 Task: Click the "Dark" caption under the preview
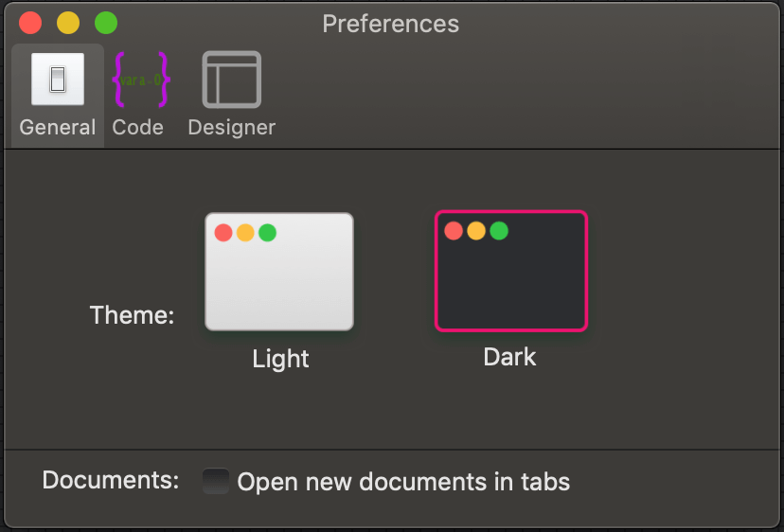tap(509, 357)
